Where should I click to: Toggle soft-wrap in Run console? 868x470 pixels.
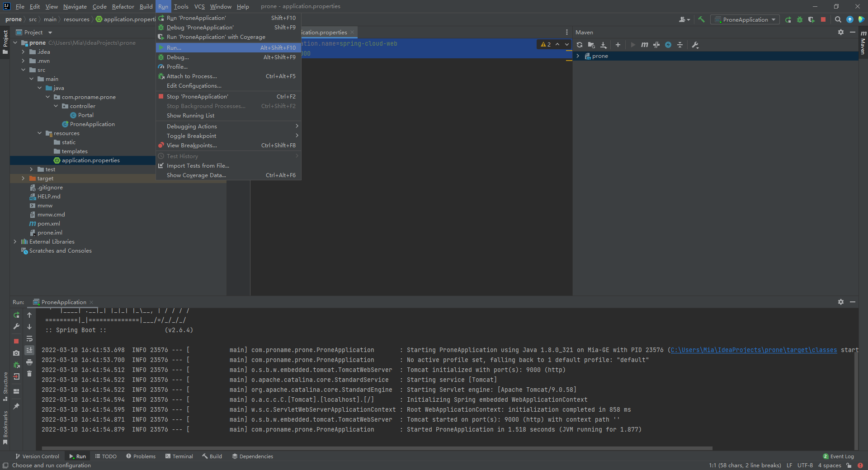point(29,338)
